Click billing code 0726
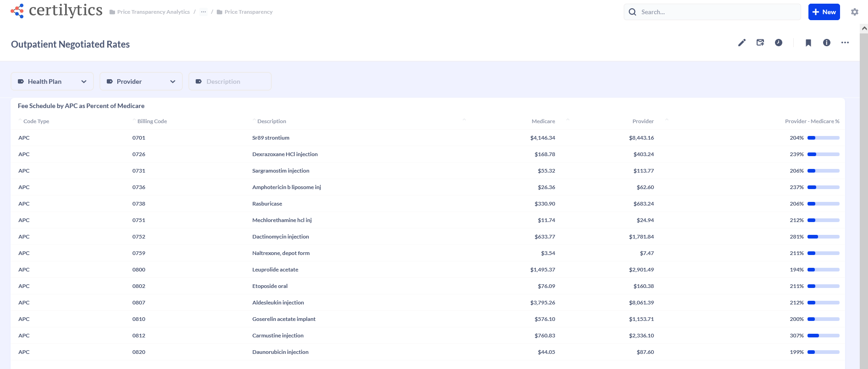Image resolution: width=868 pixels, height=369 pixels. point(139,154)
